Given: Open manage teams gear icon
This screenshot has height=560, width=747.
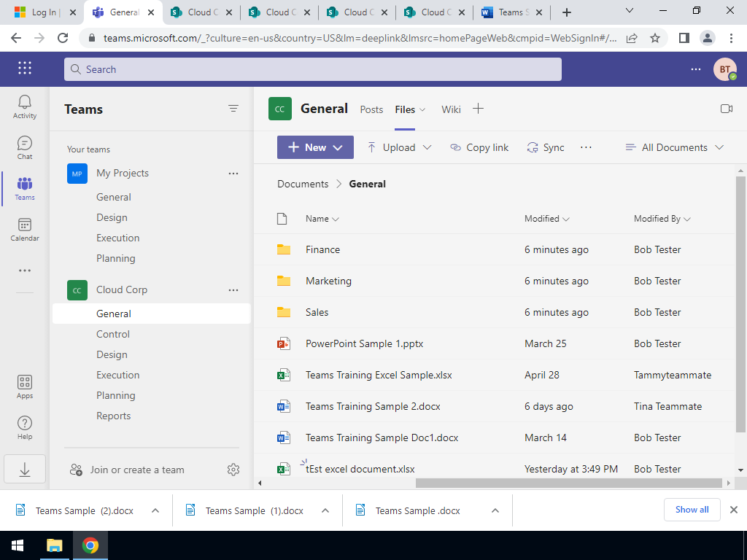Looking at the screenshot, I should pyautogui.click(x=233, y=470).
